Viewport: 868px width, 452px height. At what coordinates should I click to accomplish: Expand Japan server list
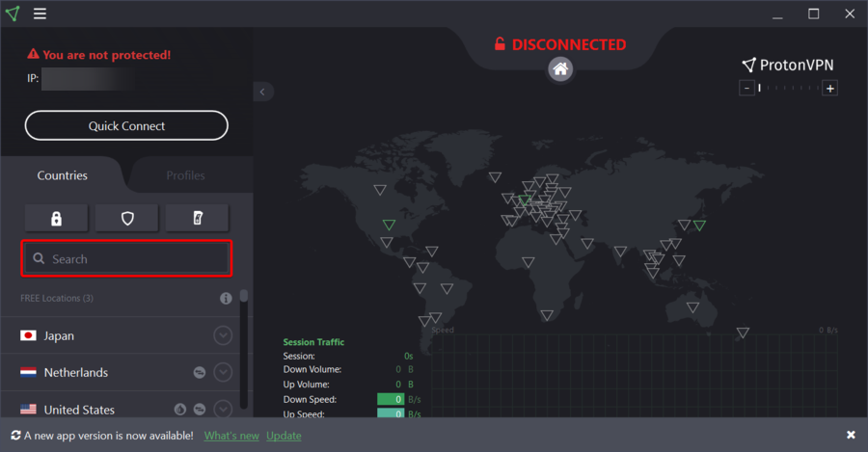coord(223,335)
